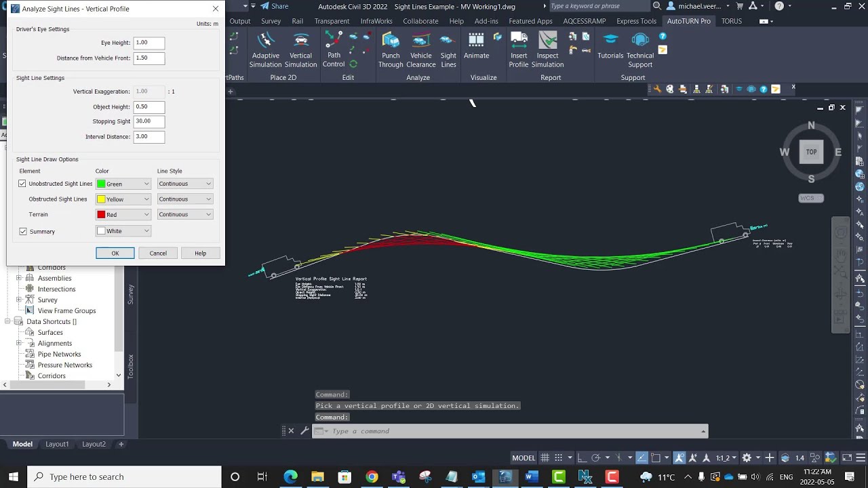Viewport: 868px width, 488px height.
Task: Open Terrain color dropdown (Red)
Action: click(x=123, y=214)
